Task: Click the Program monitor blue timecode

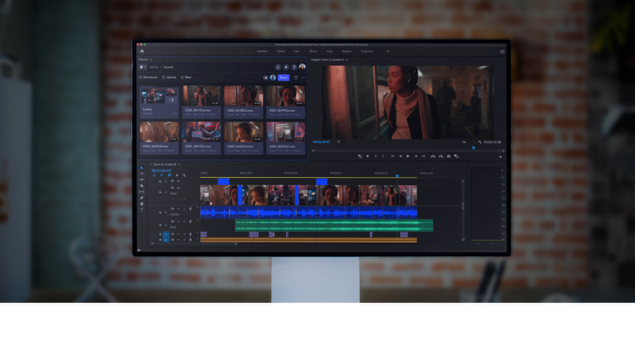Action: tap(322, 142)
